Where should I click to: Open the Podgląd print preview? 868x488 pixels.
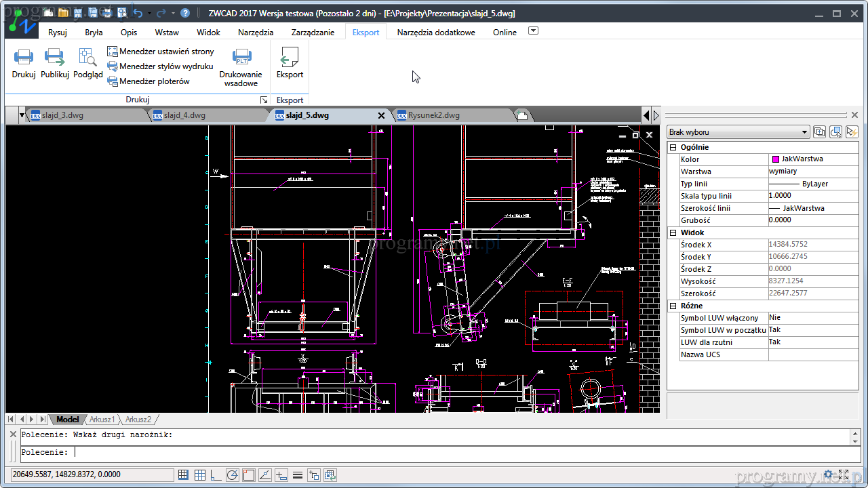point(87,58)
